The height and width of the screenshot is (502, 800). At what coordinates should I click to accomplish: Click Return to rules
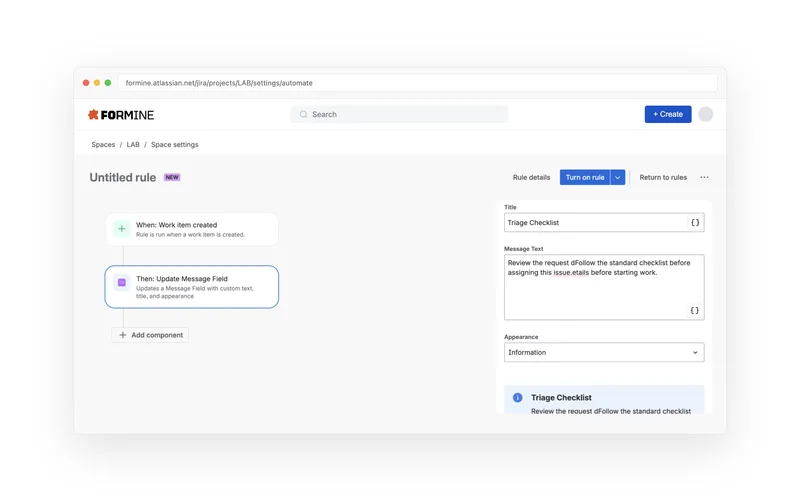pos(663,178)
